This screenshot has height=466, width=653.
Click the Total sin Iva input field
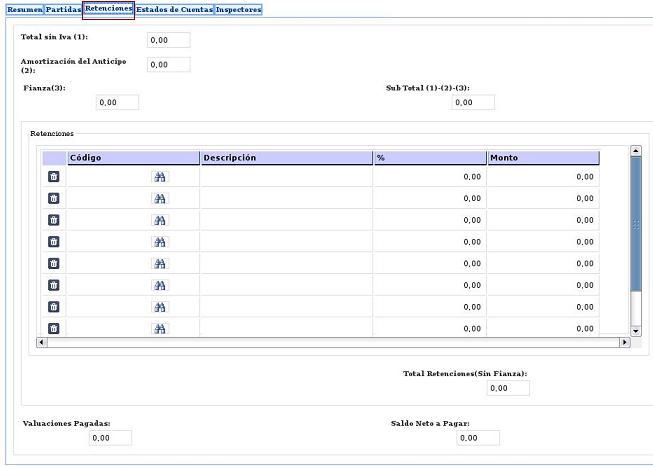[168, 41]
